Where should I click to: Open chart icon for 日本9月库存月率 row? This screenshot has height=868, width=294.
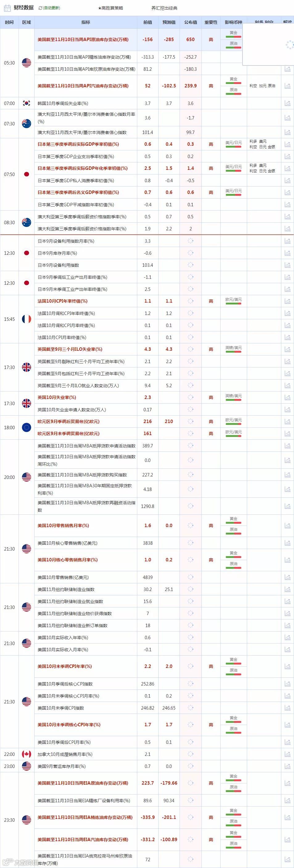tap(287, 253)
